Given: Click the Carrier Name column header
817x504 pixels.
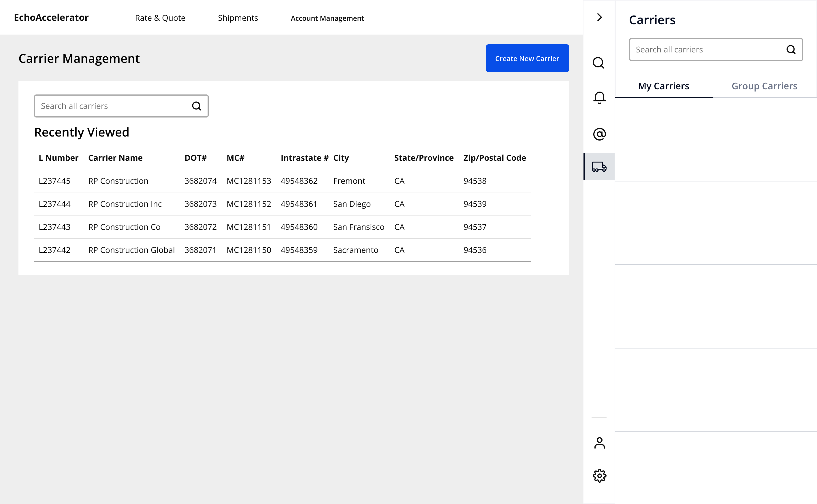Looking at the screenshot, I should pos(115,158).
